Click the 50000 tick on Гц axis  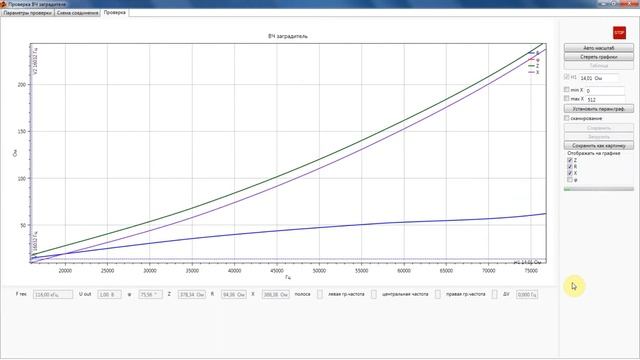[319, 271]
